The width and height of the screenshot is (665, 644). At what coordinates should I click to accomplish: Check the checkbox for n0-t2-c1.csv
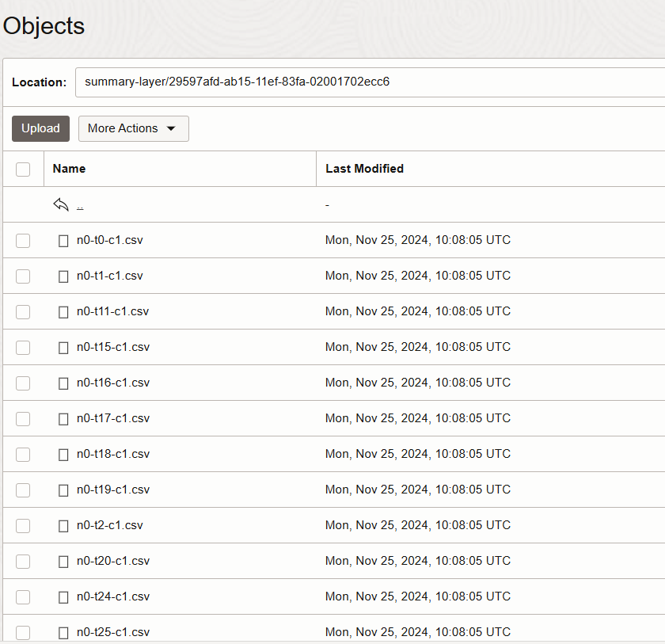(x=23, y=525)
